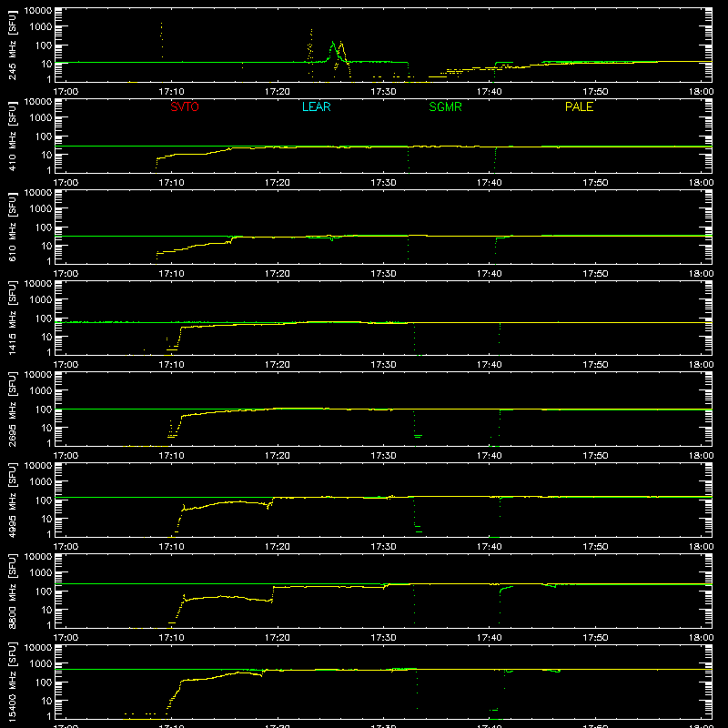728x728 pixels.
Task: Select the 8800 MHz [SFU] axis label
Action: tap(13, 591)
